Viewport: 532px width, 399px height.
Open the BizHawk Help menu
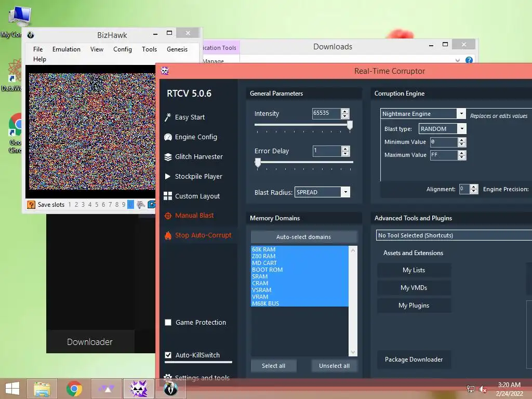coord(39,59)
